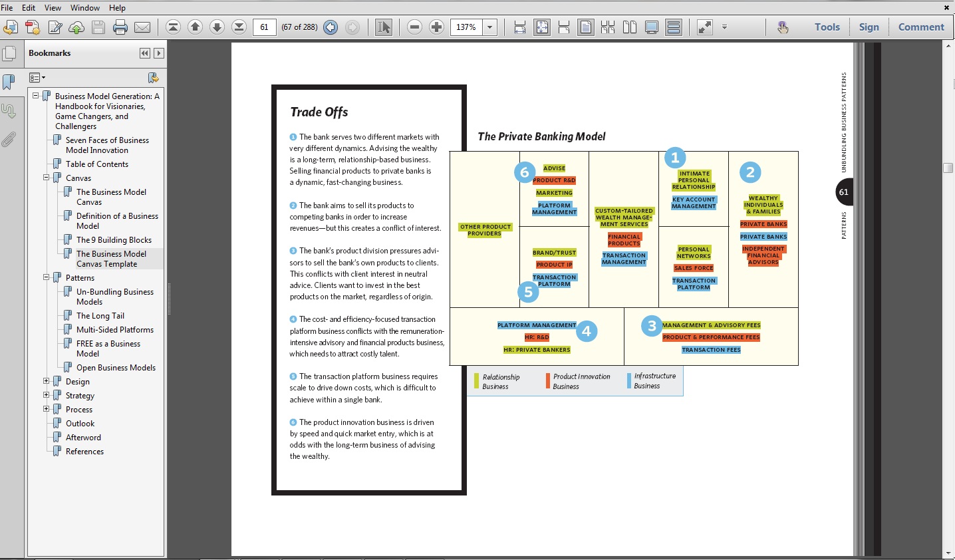This screenshot has height=560, width=955.
Task: Open the Sign pane
Action: [x=869, y=27]
